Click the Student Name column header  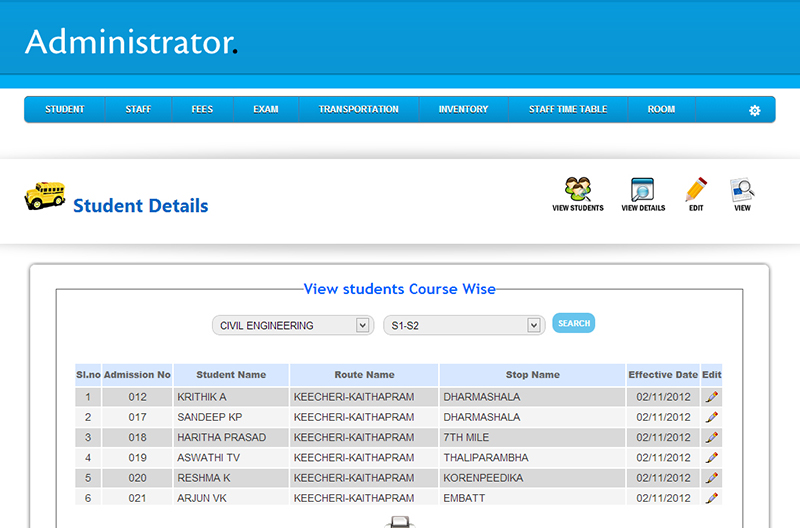[231, 375]
